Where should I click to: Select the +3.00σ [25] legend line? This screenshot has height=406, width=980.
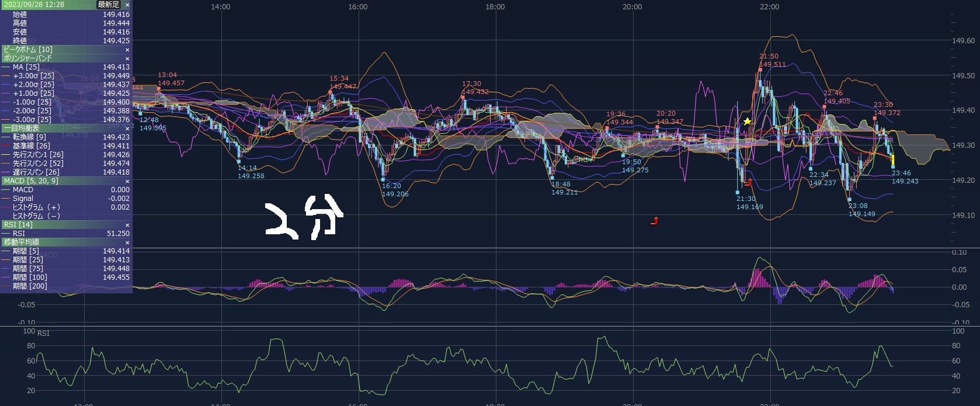click(34, 76)
